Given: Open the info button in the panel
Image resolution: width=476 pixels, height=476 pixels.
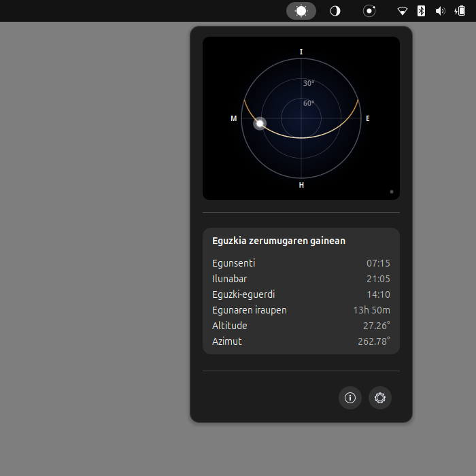Looking at the screenshot, I should pyautogui.click(x=350, y=398).
